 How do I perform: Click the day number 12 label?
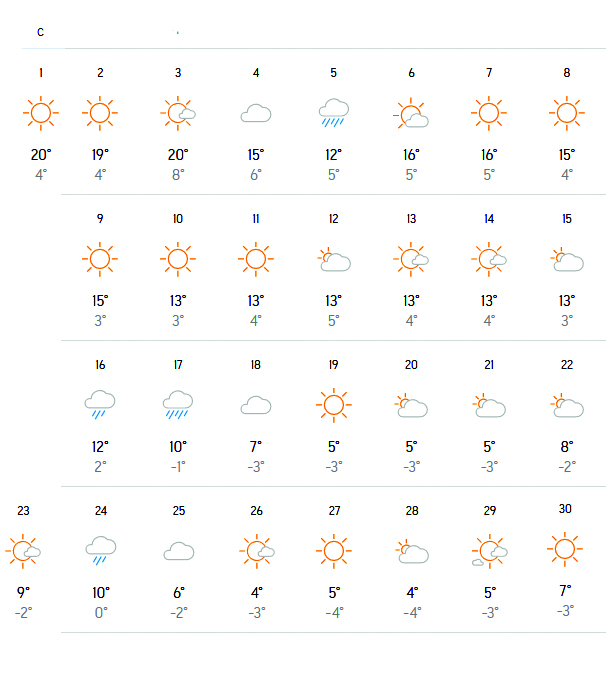coord(334,219)
